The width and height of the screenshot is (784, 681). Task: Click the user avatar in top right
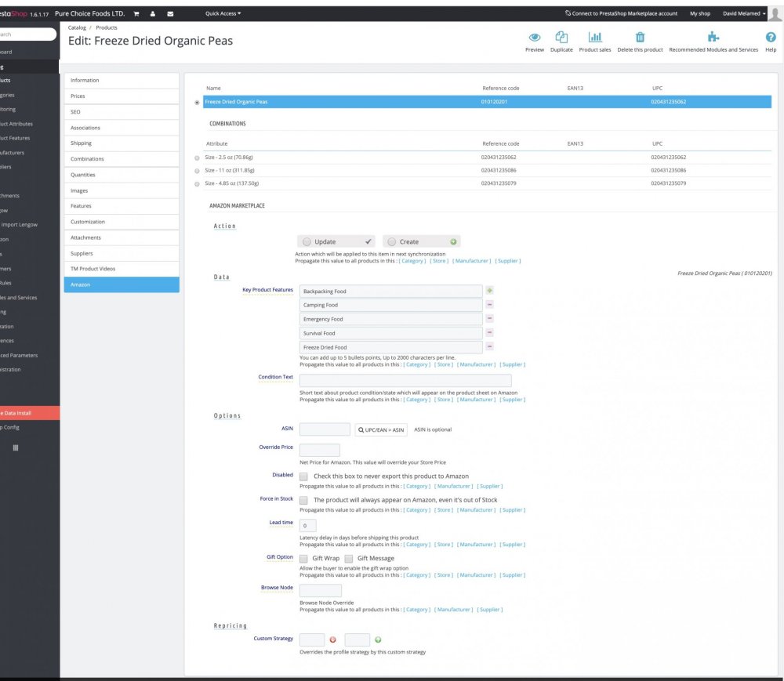(x=775, y=13)
